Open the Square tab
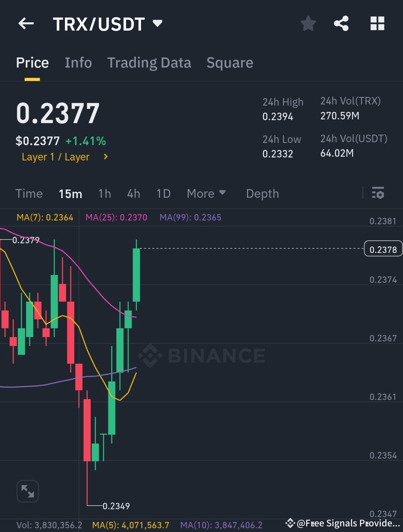 click(230, 62)
